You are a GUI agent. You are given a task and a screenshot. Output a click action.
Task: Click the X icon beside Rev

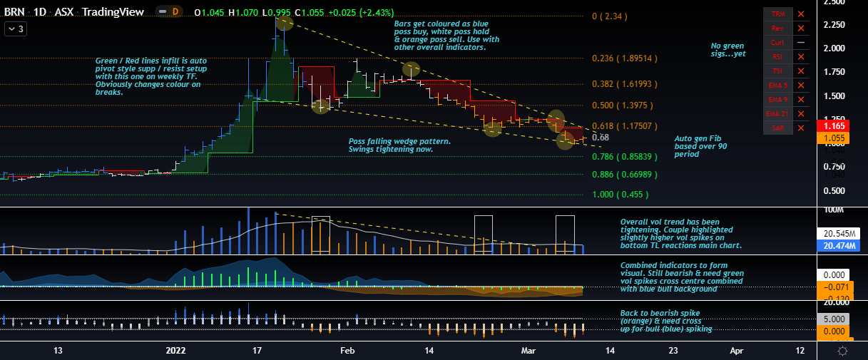click(x=801, y=29)
